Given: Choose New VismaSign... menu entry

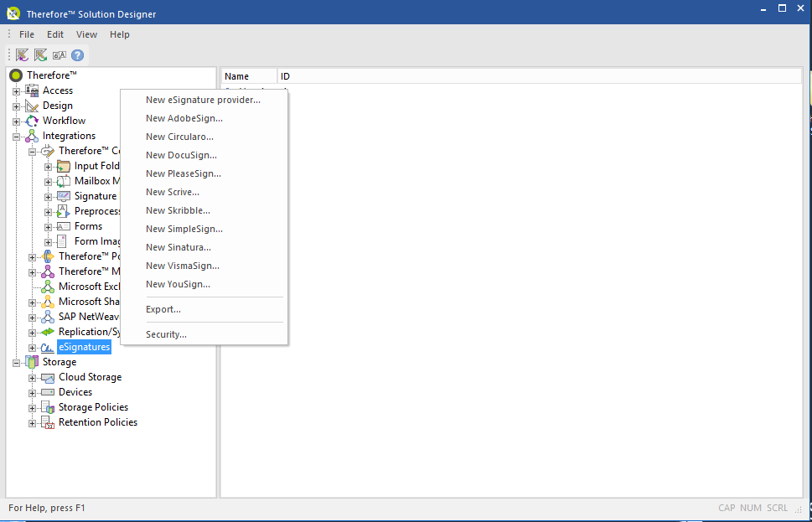Looking at the screenshot, I should (x=203, y=266).
